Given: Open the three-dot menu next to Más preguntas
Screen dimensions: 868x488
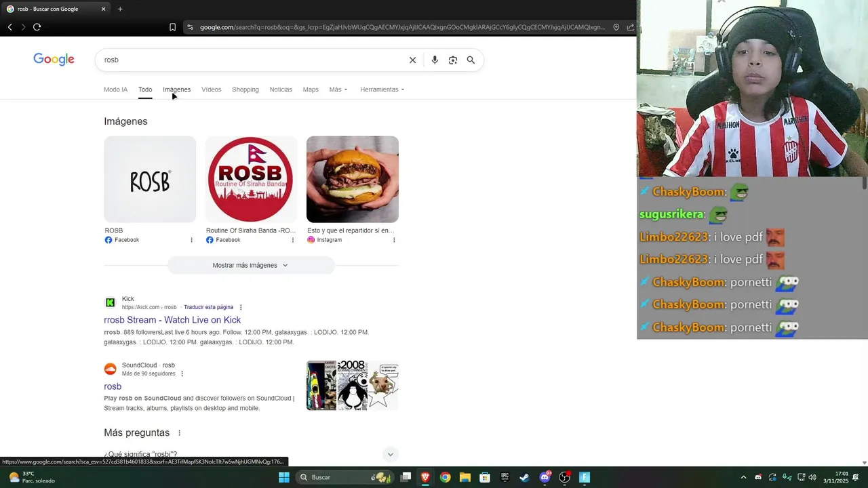Looking at the screenshot, I should 180,433.
